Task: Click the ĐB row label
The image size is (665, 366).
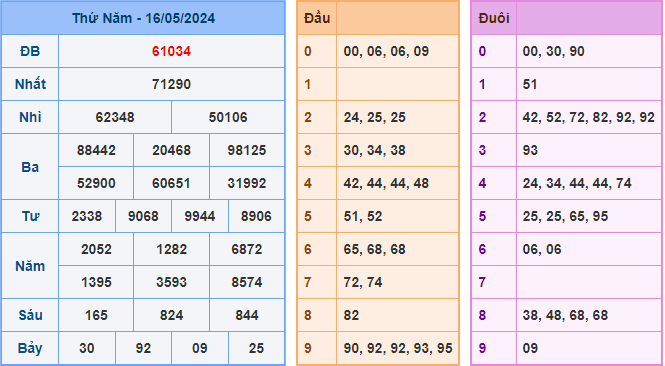Action: [x=30, y=51]
